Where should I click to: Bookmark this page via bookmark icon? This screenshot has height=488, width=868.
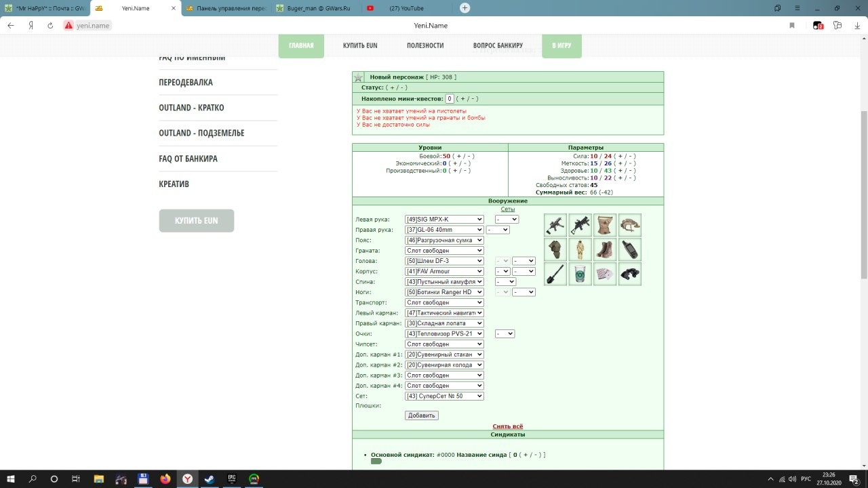792,25
